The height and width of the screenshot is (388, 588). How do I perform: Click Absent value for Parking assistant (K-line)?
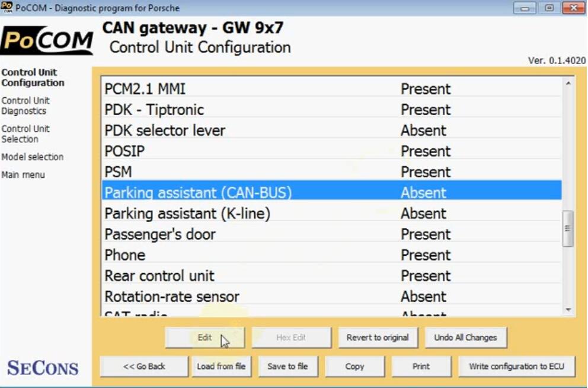pyautogui.click(x=423, y=214)
